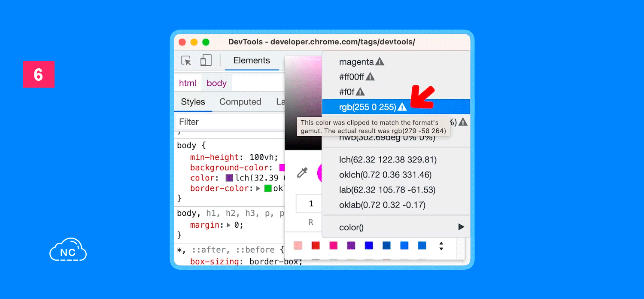Click the warning triangle next to #f0f

[x=360, y=92]
